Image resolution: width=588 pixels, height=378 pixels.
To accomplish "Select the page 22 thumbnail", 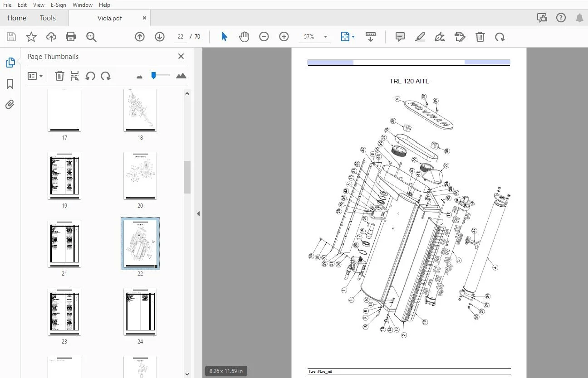I will pos(140,244).
